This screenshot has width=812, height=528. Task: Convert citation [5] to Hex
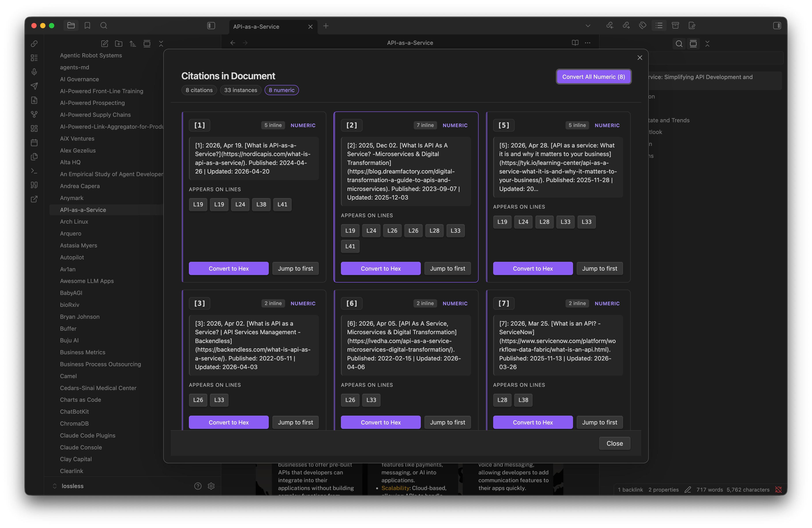(533, 268)
